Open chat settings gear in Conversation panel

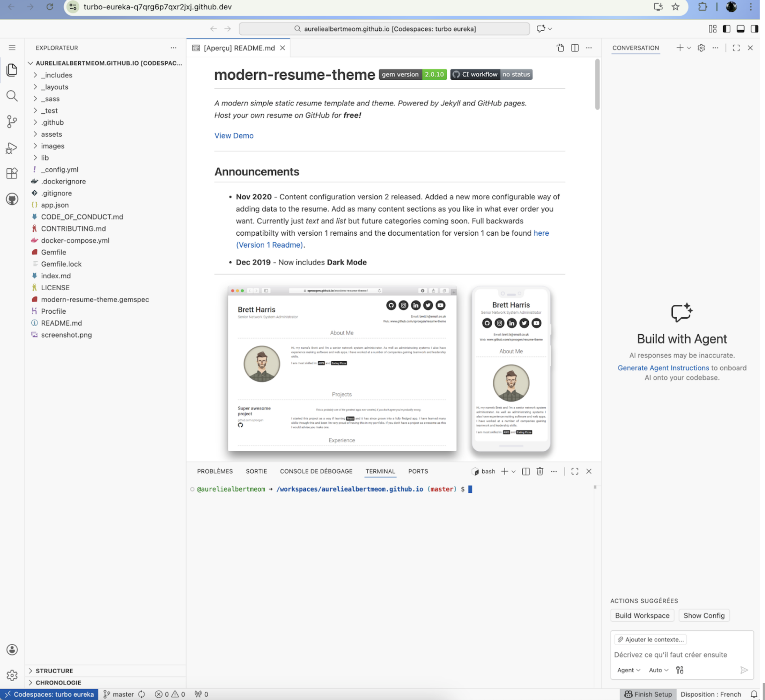[701, 48]
